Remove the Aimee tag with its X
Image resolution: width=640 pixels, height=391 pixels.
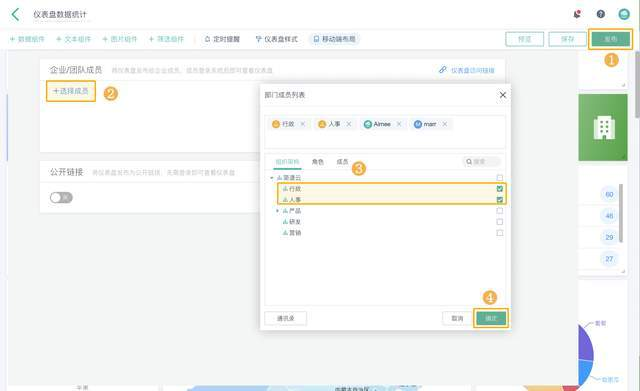pyautogui.click(x=399, y=124)
